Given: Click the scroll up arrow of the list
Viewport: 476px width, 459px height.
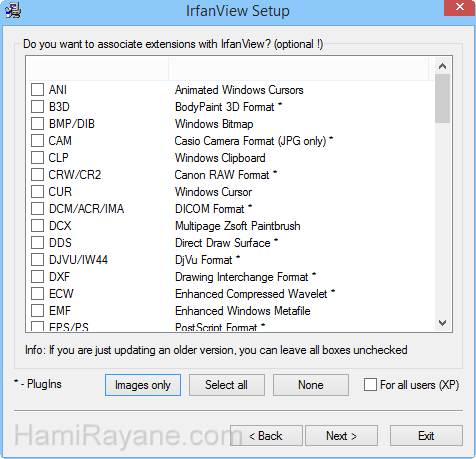Looking at the screenshot, I should pos(443,66).
